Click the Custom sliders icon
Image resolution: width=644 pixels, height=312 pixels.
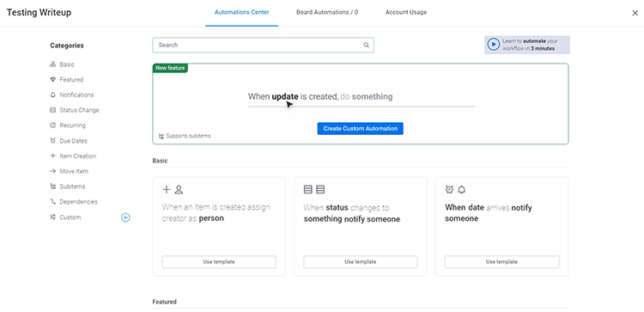point(52,217)
